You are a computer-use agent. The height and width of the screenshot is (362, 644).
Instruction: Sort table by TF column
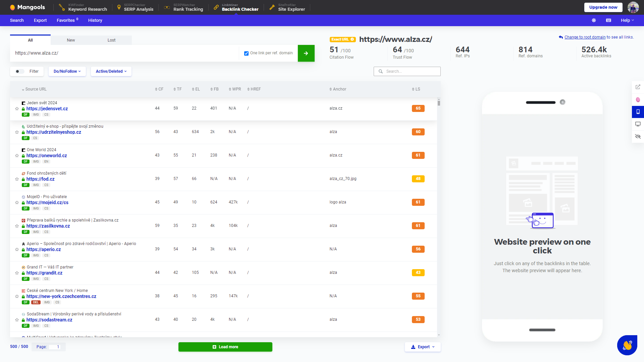pos(177,89)
